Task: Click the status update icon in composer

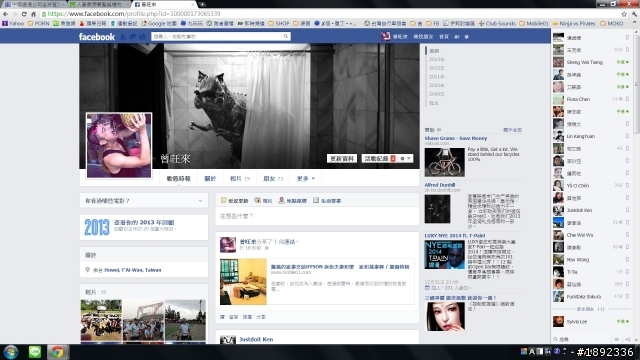Action: (x=224, y=200)
